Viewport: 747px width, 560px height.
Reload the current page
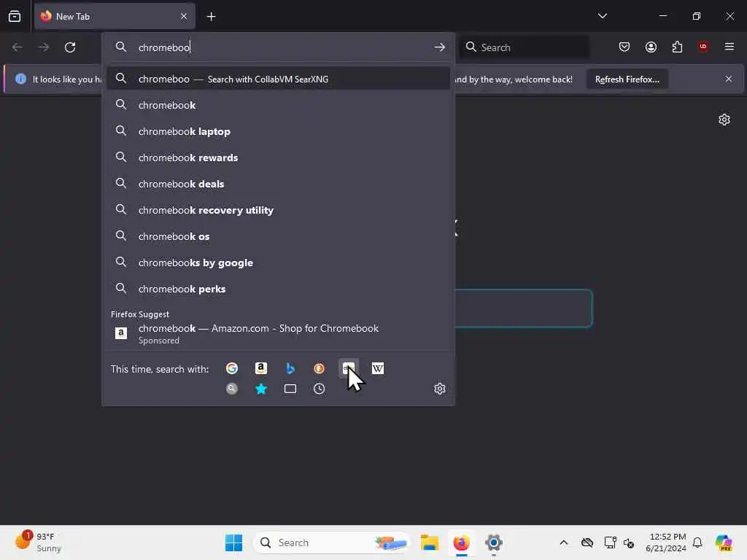pyautogui.click(x=70, y=47)
